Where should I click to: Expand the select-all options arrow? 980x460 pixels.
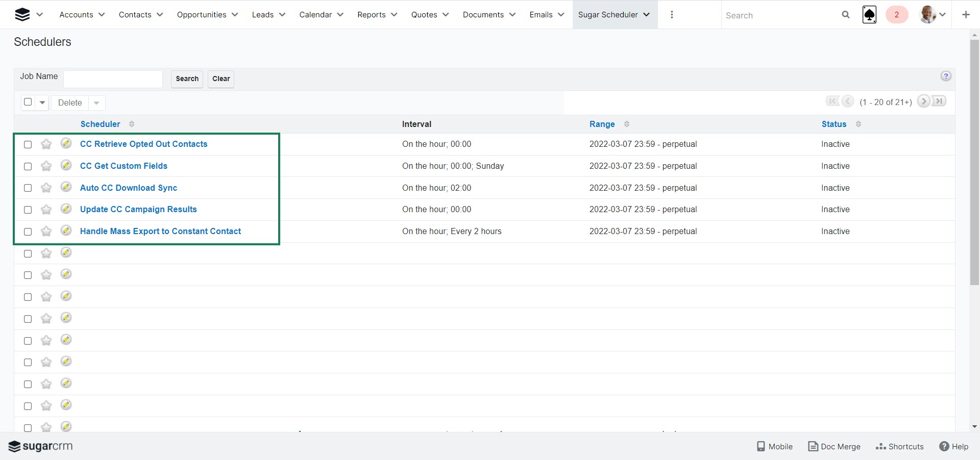tap(42, 103)
